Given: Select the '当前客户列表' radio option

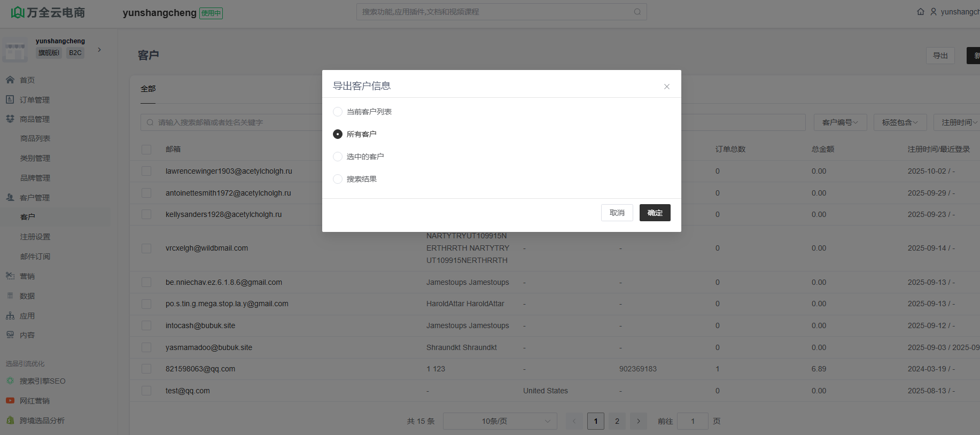Looking at the screenshot, I should (338, 112).
